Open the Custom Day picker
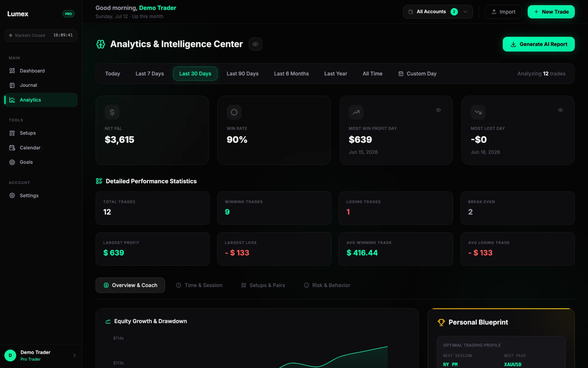This screenshot has height=368, width=588. 417,74
